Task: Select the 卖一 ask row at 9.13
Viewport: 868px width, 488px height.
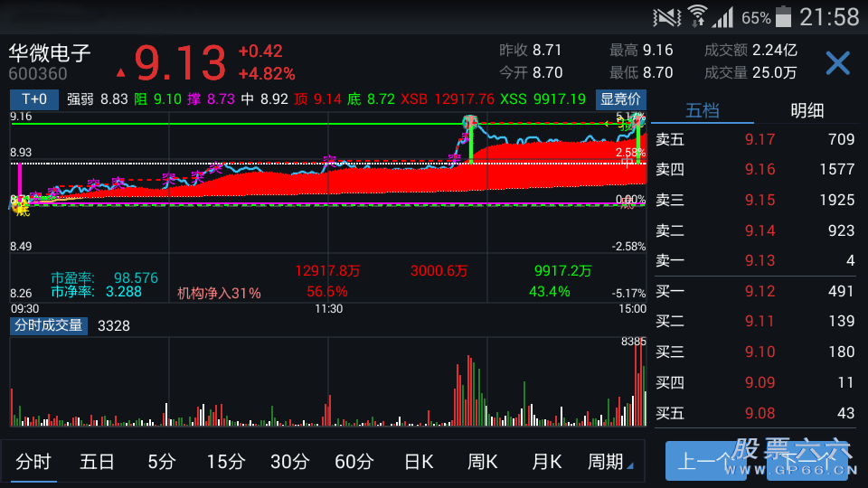Action: [754, 260]
